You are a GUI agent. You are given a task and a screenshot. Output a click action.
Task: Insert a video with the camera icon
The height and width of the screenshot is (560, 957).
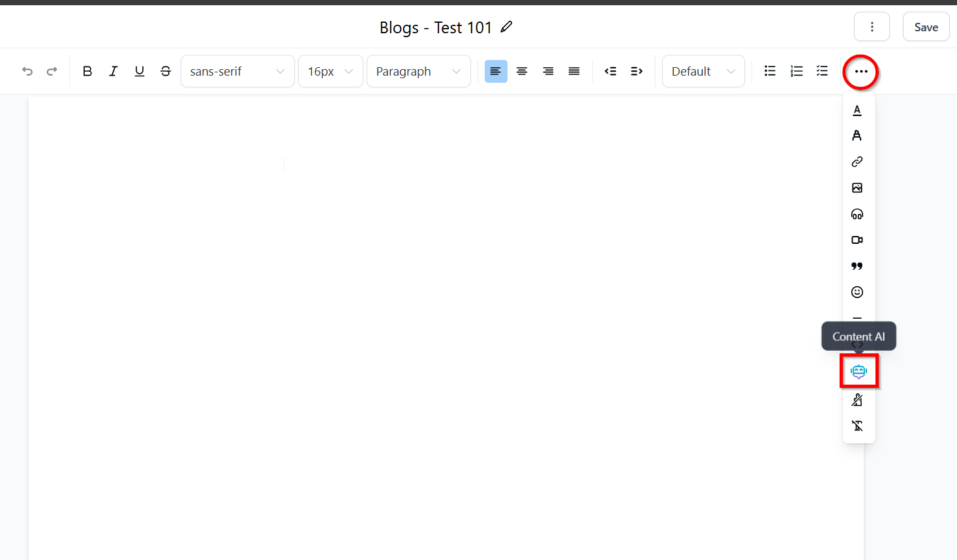click(857, 240)
